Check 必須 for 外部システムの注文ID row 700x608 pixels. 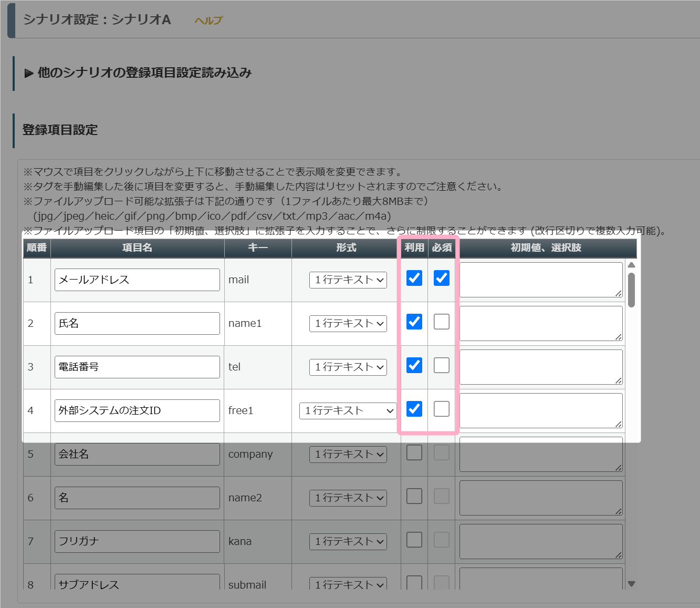442,409
